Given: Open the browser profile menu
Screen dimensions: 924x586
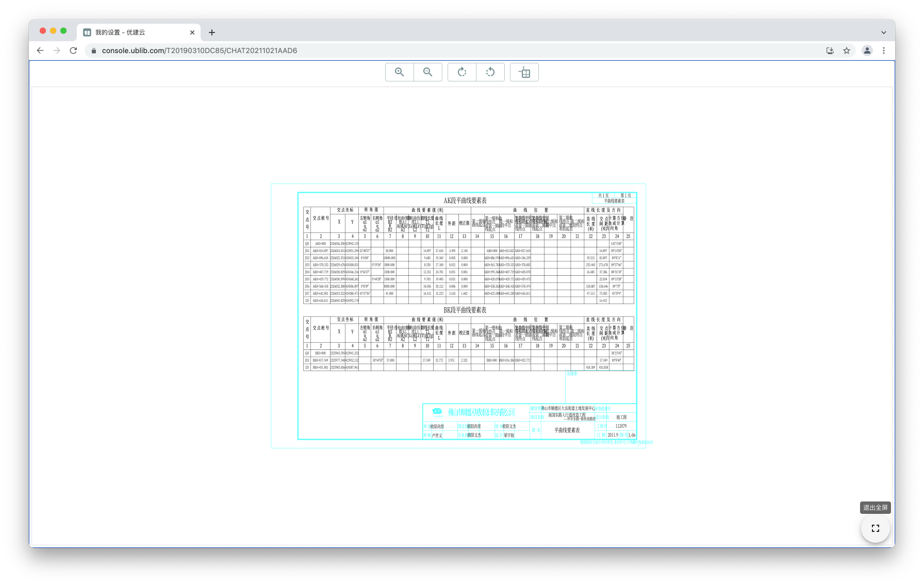Looking at the screenshot, I should [x=867, y=51].
